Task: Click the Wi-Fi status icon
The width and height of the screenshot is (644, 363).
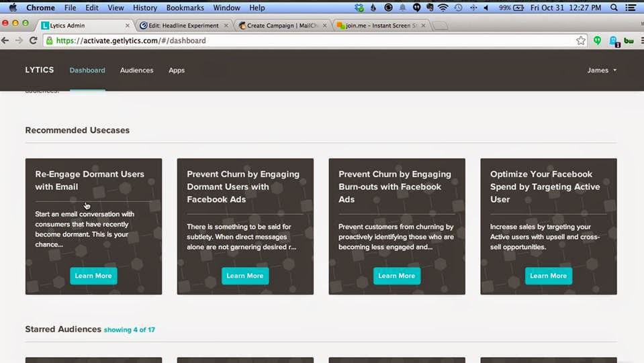Action: (x=443, y=7)
